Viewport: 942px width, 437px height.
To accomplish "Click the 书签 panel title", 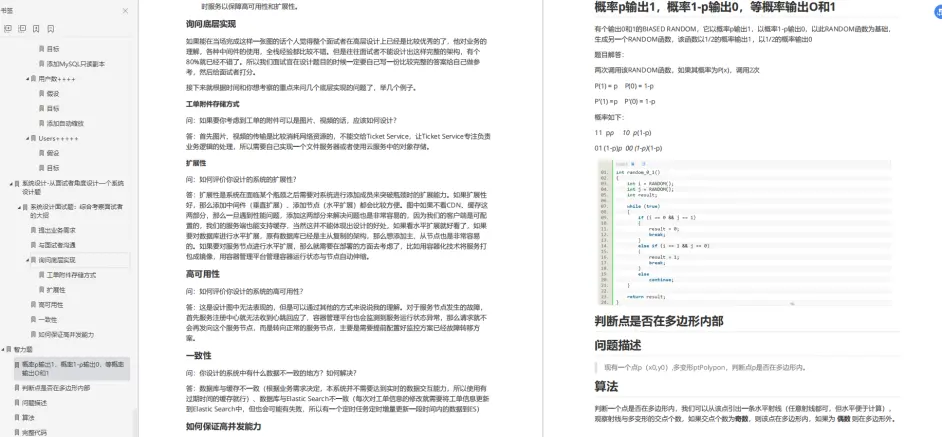I will (7, 11).
